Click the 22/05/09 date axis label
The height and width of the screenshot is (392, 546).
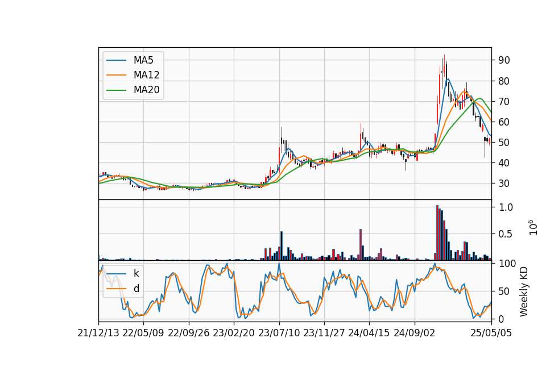click(x=143, y=333)
